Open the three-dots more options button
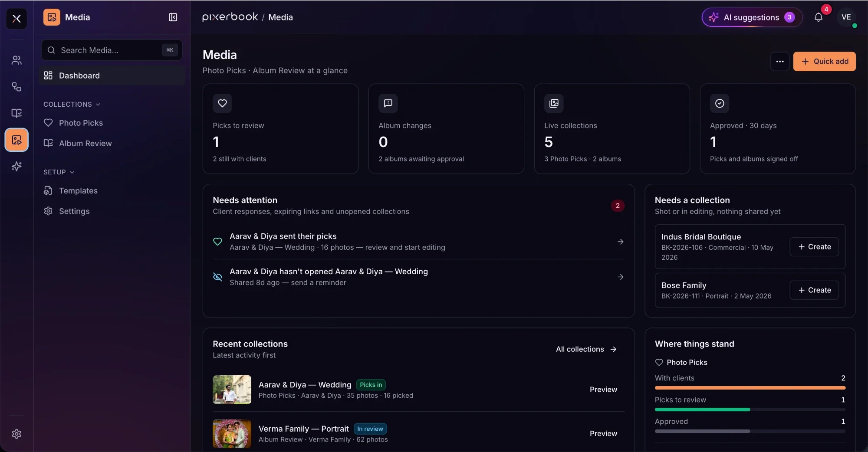868x452 pixels. (x=780, y=62)
